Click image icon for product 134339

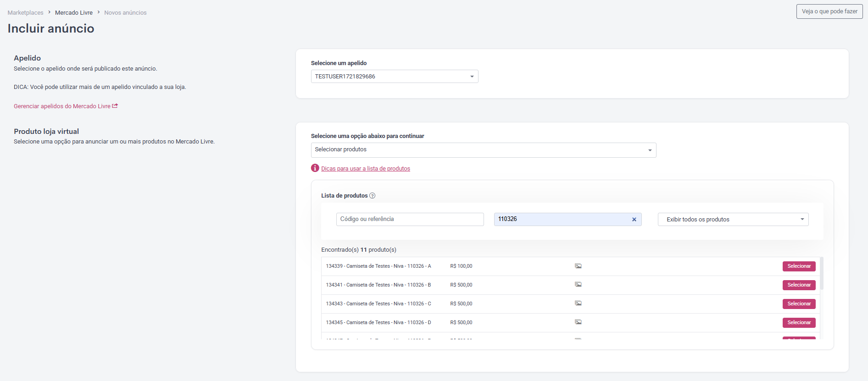(x=578, y=266)
